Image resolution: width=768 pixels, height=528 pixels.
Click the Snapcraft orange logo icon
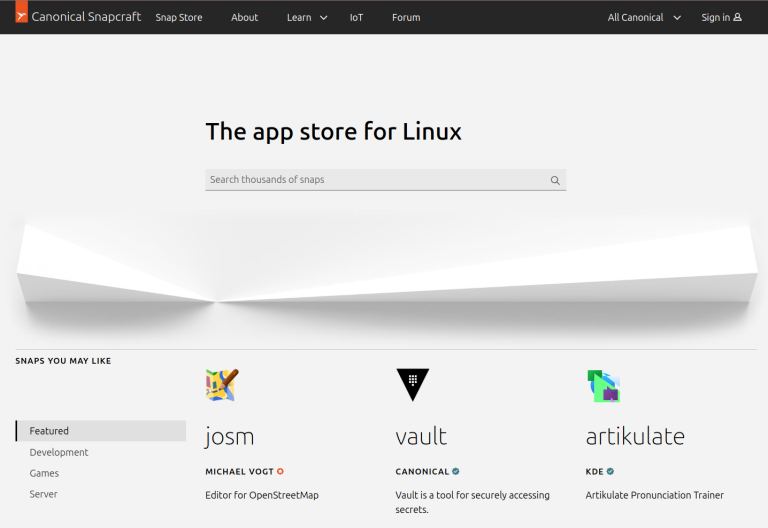pos(22,12)
